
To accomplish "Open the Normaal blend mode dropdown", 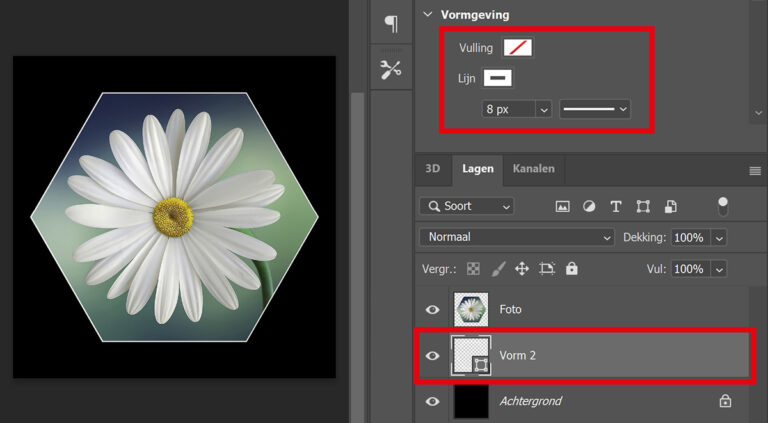I will tap(517, 237).
